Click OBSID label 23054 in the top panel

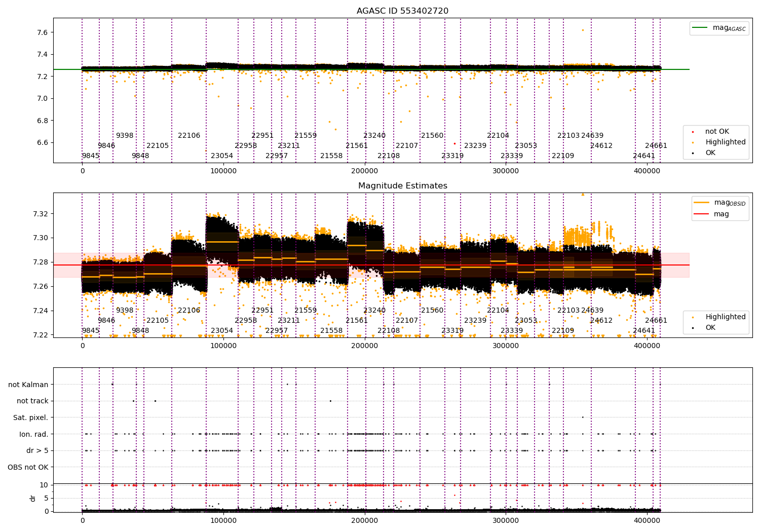point(222,156)
